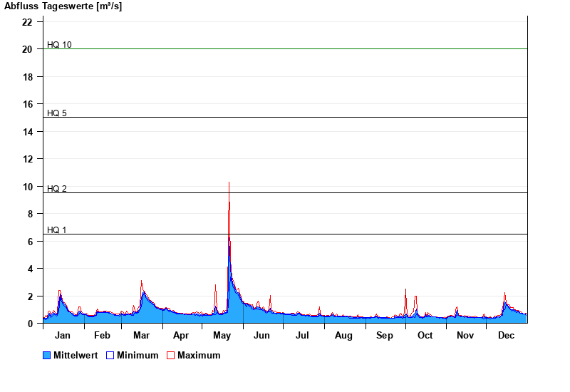This screenshot has width=570, height=392.
Task: Click the y-axis value 12 label
Action: click(27, 159)
